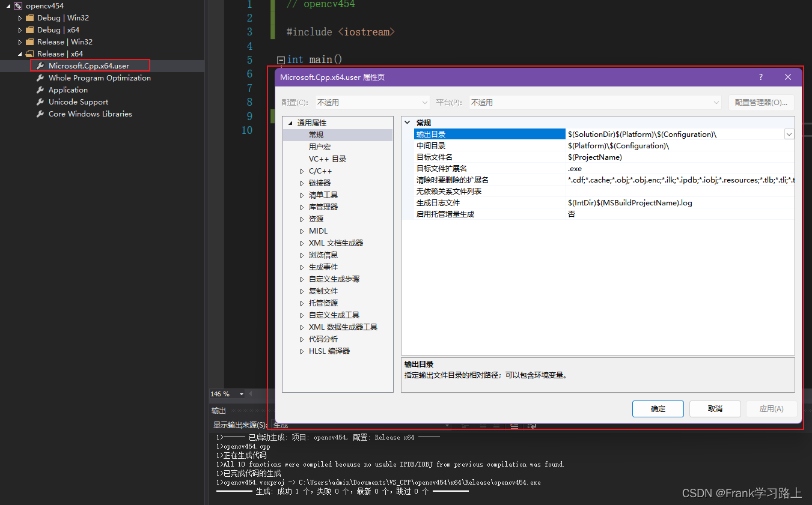Image resolution: width=812 pixels, height=505 pixels.
Task: Click wrench icon of Core Windows Libraries
Action: pyautogui.click(x=41, y=114)
